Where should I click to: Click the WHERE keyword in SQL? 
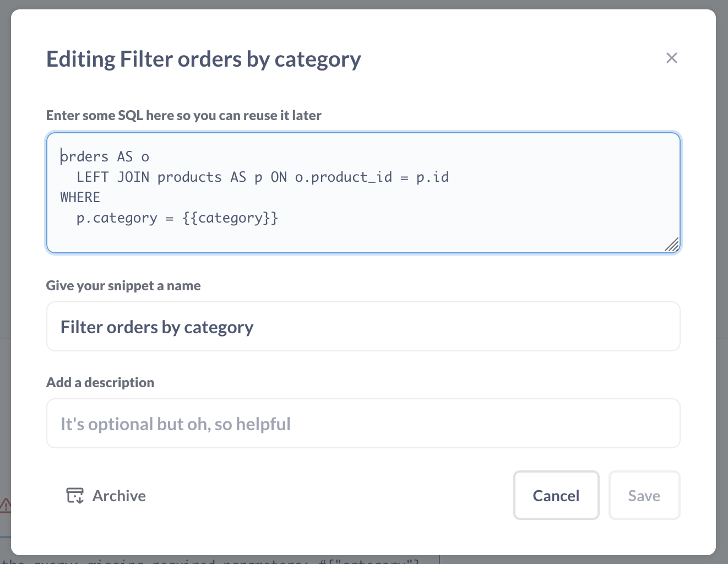tap(80, 198)
